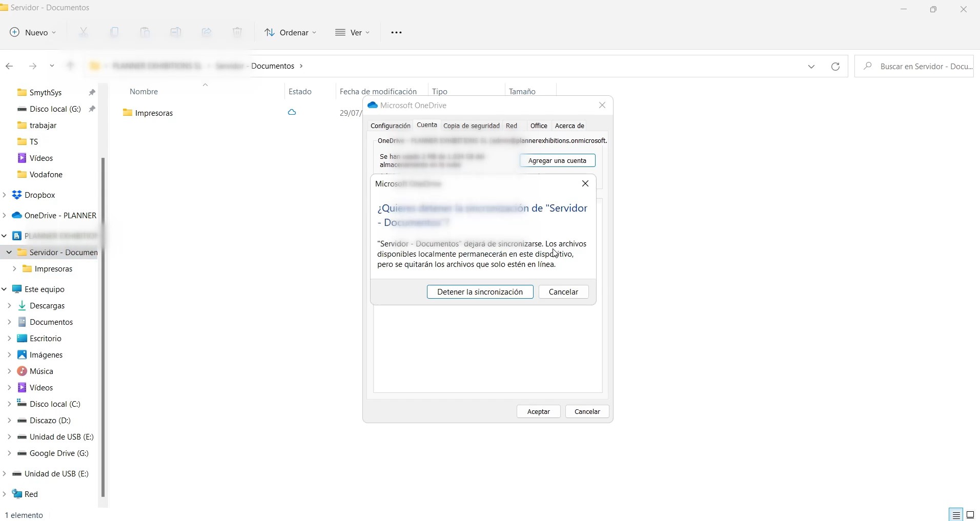Image resolution: width=980 pixels, height=521 pixels.
Task: Click Cancelar at bottom of OneDrive settings
Action: point(587,411)
